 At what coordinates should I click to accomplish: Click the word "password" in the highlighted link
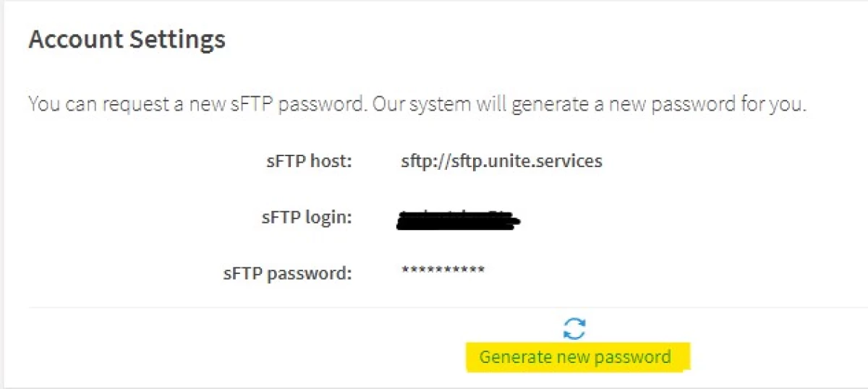[637, 357]
